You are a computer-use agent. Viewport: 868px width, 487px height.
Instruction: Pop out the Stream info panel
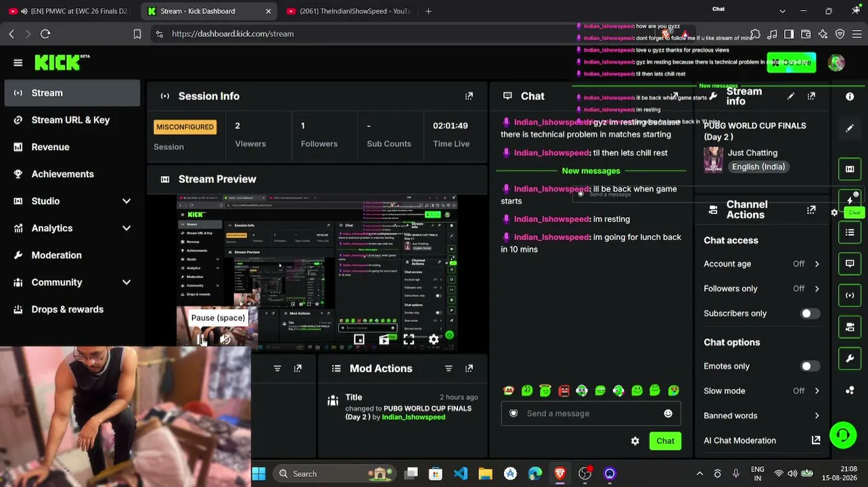pyautogui.click(x=811, y=97)
